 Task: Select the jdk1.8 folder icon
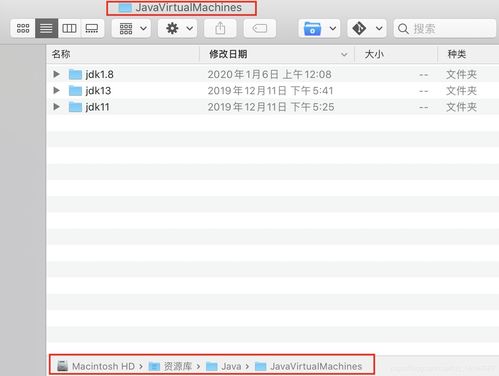[75, 74]
